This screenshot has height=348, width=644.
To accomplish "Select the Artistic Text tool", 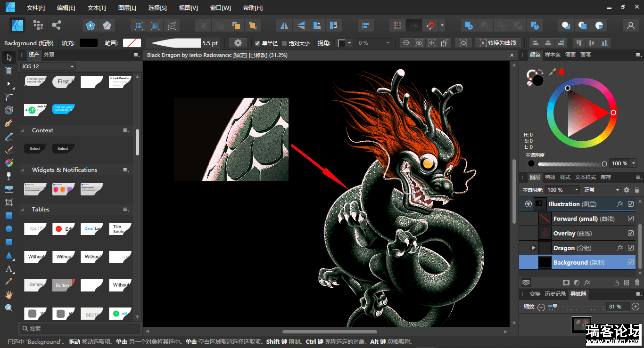I will (9, 268).
